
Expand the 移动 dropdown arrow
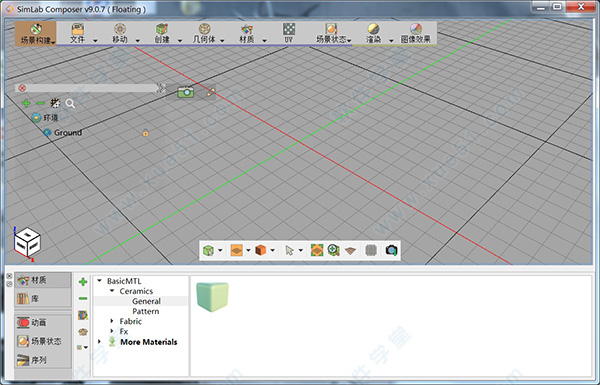pos(137,40)
